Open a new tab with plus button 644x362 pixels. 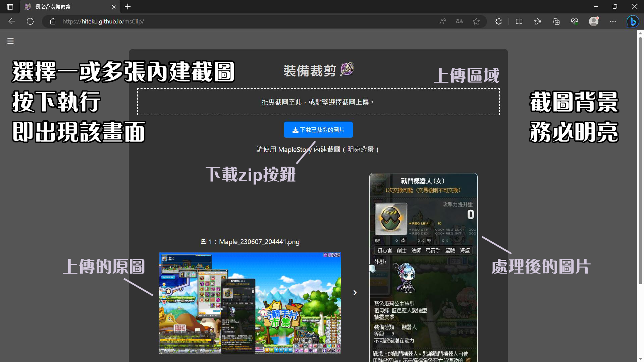click(x=128, y=7)
